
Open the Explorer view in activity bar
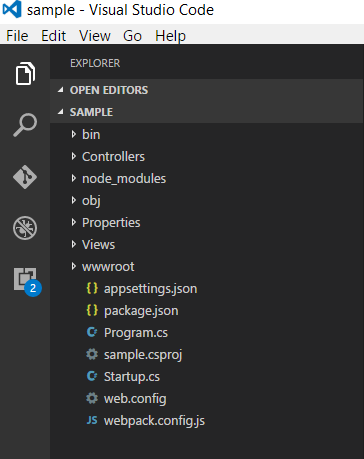pyautogui.click(x=25, y=73)
